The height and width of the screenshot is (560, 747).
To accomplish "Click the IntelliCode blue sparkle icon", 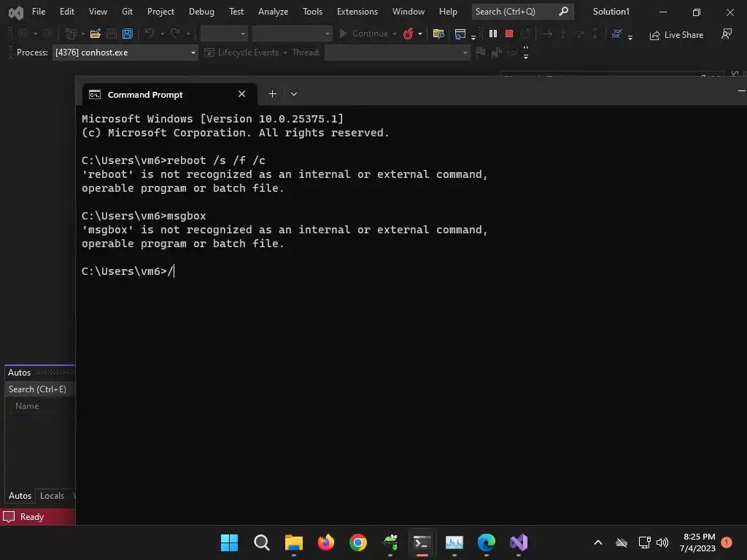I will click(616, 34).
